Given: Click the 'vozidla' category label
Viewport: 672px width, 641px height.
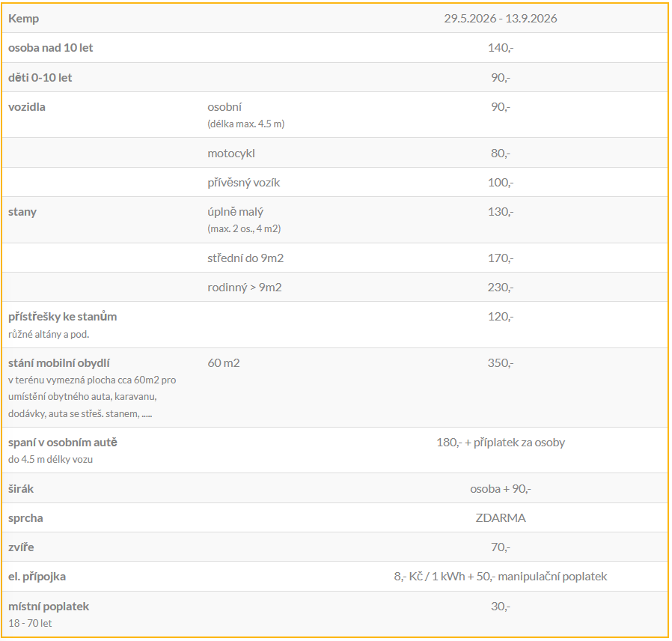Looking at the screenshot, I should pos(27,107).
